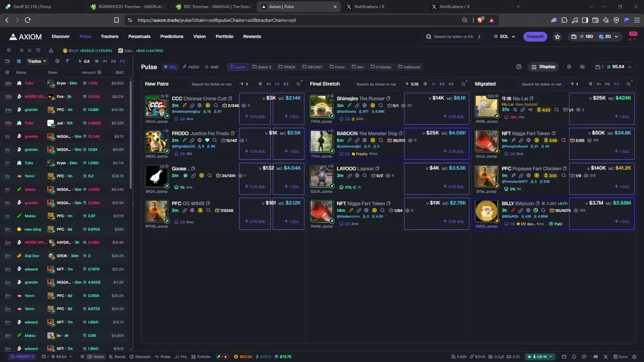
Task: Click the settings gear in watchlist bar
Action: click(x=9, y=50)
